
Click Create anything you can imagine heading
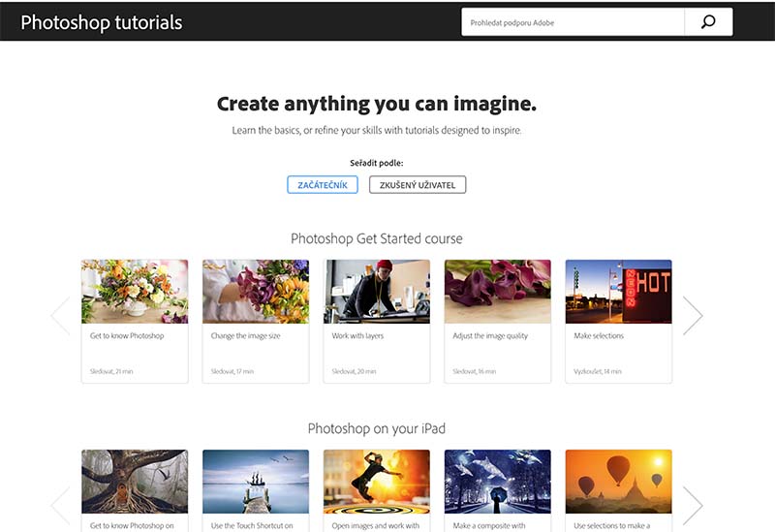(377, 104)
